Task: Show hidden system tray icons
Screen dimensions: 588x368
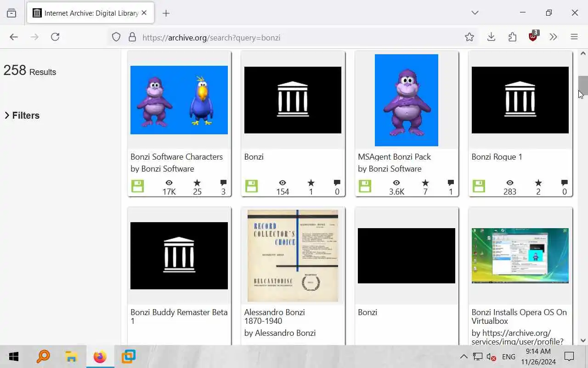Action: point(464,356)
